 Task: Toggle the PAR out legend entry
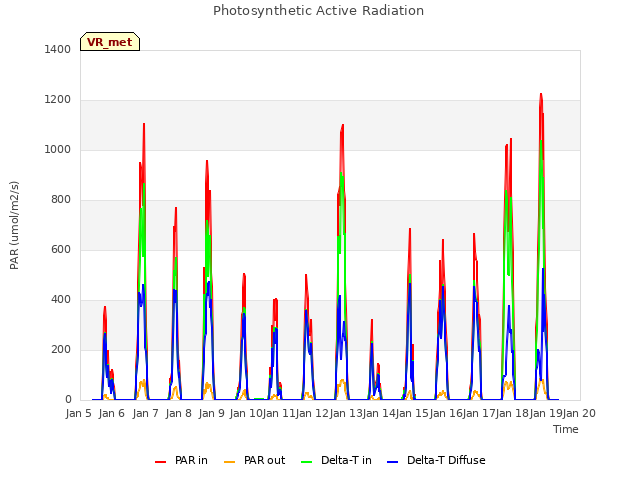[x=255, y=460]
